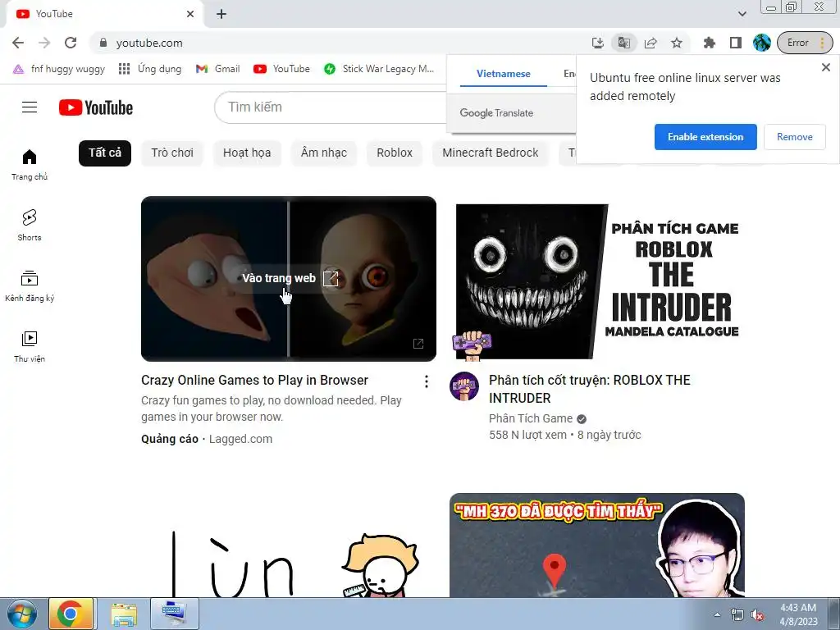Open a new browser tab
The image size is (840, 630).
tap(221, 15)
